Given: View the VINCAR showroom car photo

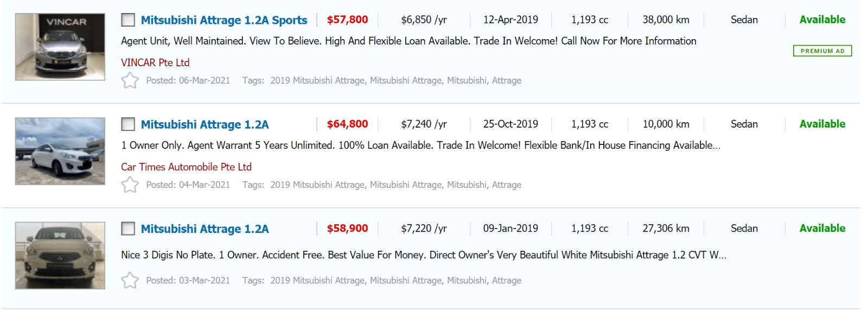Looking at the screenshot, I should click(x=60, y=47).
